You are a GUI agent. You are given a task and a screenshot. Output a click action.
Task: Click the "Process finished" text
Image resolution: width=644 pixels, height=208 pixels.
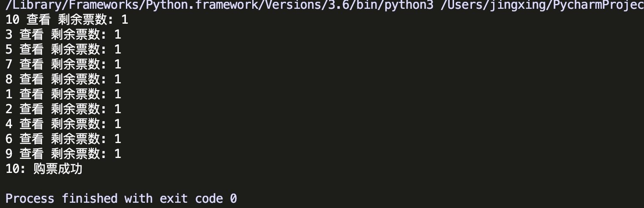61,199
